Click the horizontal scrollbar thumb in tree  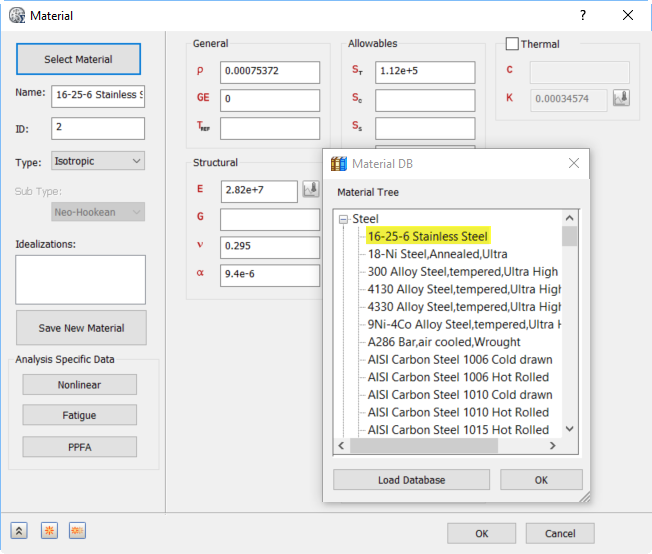pos(424,445)
